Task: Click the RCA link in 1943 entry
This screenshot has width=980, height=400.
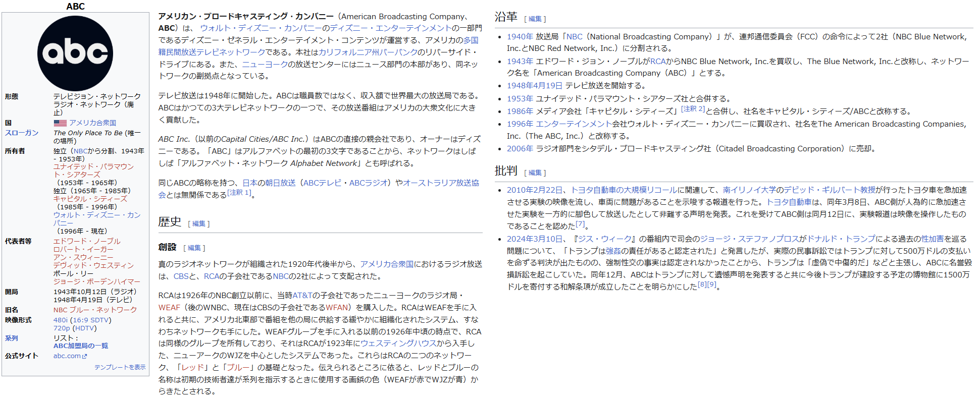Action: click(657, 61)
